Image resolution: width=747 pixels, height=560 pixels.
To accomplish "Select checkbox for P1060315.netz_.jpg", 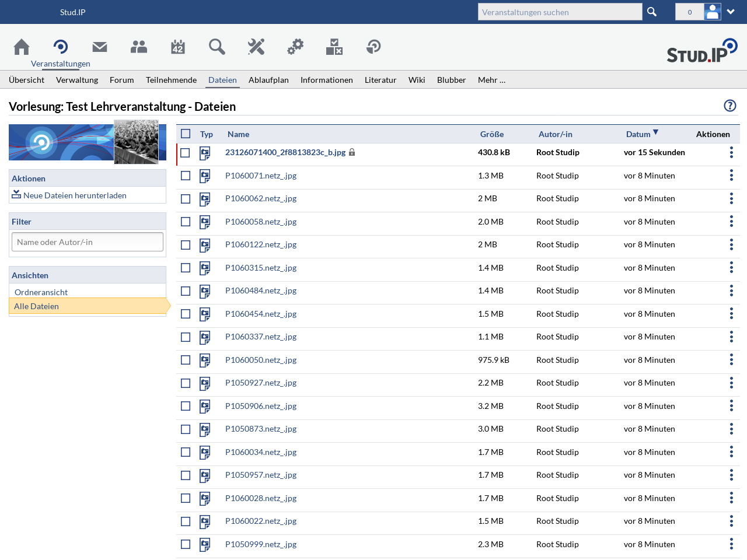I will tap(186, 268).
